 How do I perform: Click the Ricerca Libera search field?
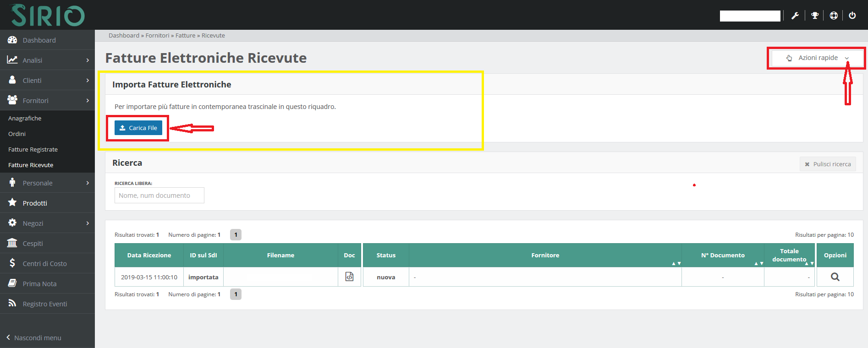[x=159, y=196]
